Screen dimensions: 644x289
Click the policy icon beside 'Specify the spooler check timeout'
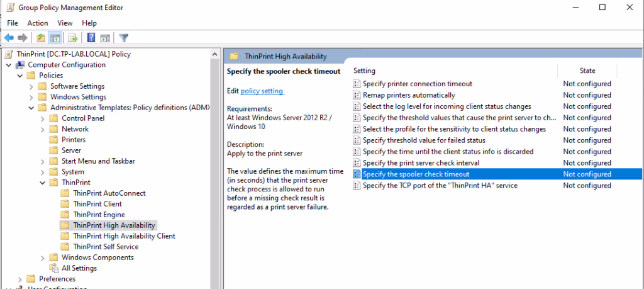coord(357,174)
